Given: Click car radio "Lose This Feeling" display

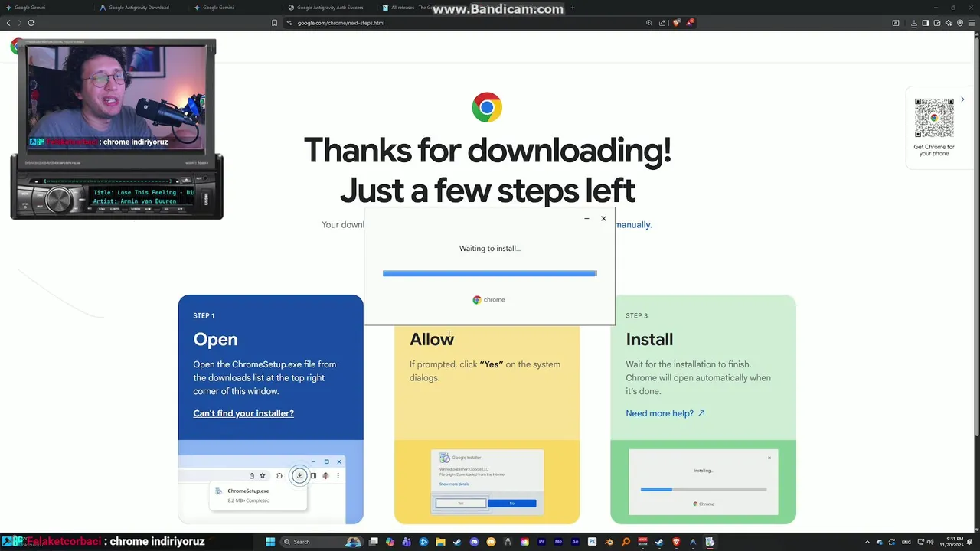Looking at the screenshot, I should (143, 197).
